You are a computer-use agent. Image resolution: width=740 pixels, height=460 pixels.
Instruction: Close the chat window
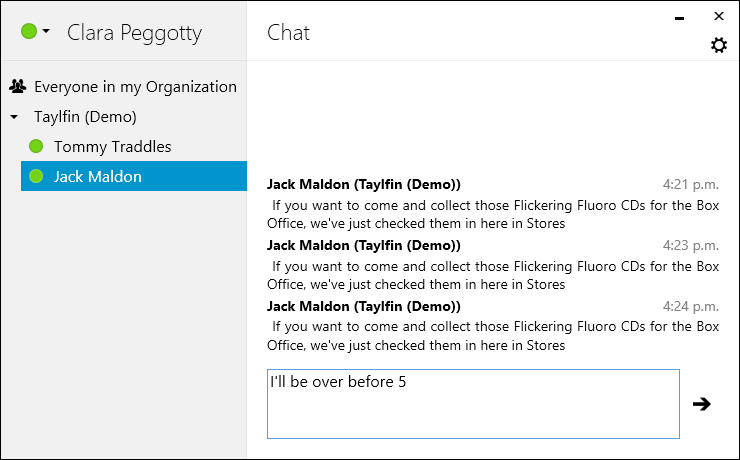(719, 16)
